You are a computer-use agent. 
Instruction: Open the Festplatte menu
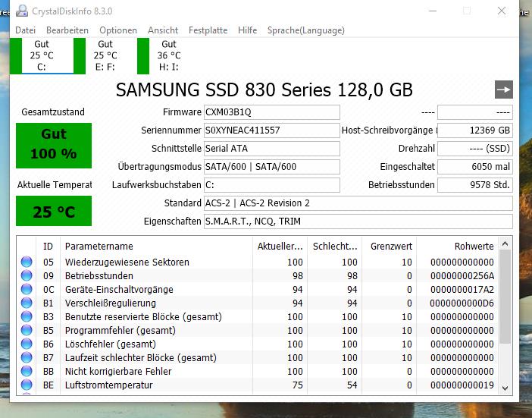click(x=208, y=30)
